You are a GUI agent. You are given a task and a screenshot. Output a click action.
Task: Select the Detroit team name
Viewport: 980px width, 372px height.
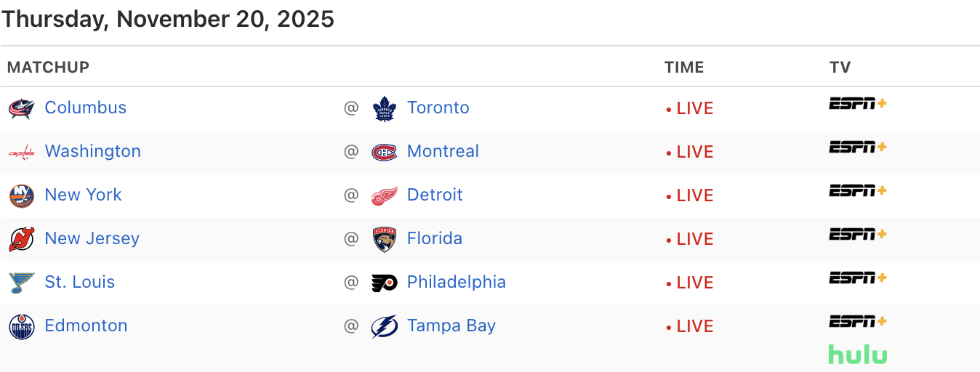coord(435,195)
